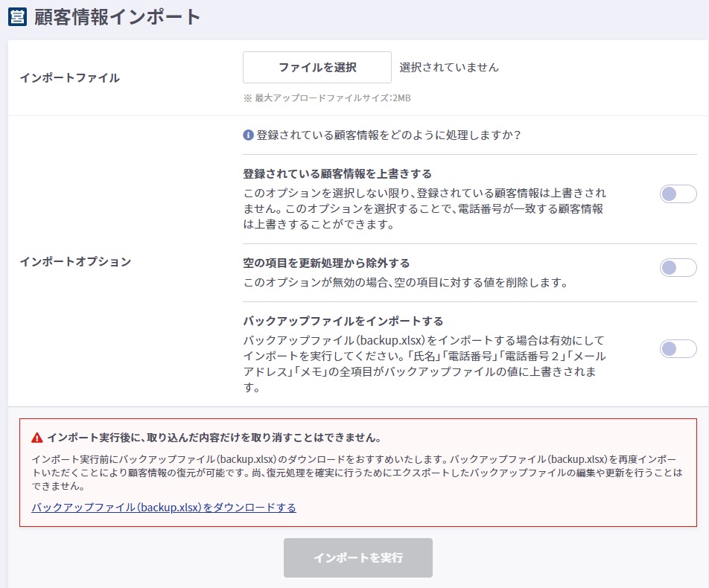Click the description under the empty fields option
709x588 pixels.
[x=407, y=283]
